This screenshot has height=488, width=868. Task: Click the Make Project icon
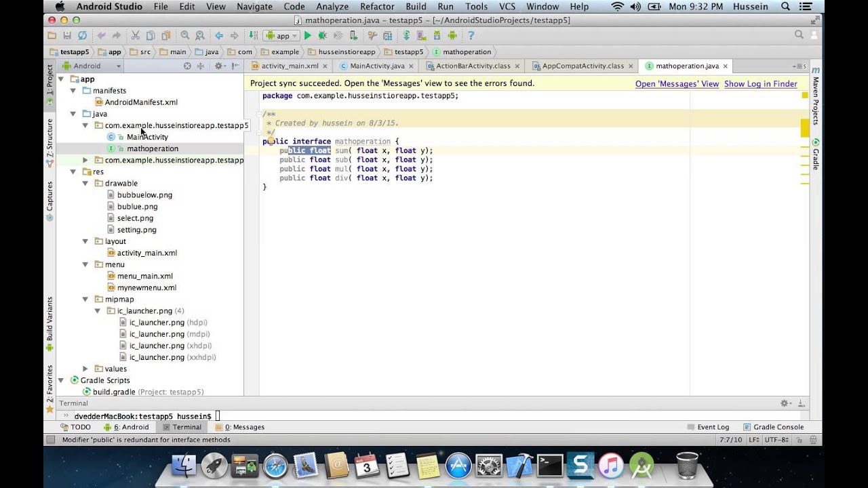253,35
